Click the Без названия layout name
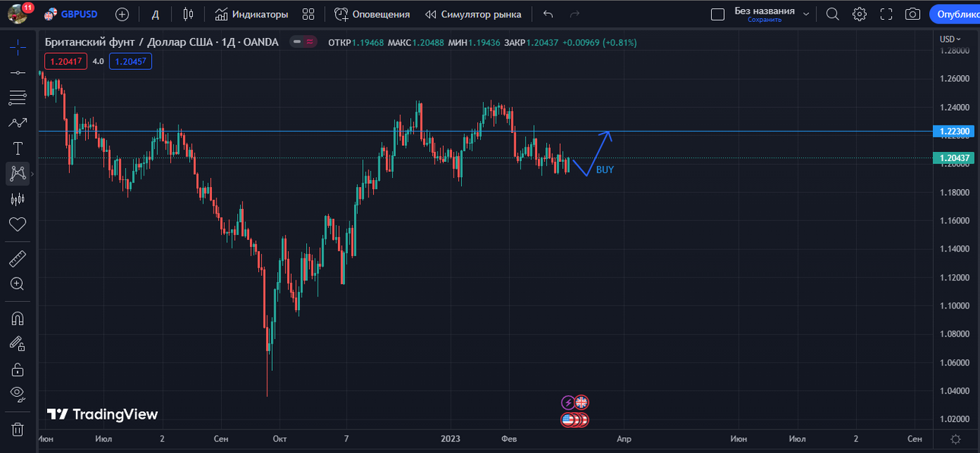Viewport: 980px width, 453px height. (764, 11)
